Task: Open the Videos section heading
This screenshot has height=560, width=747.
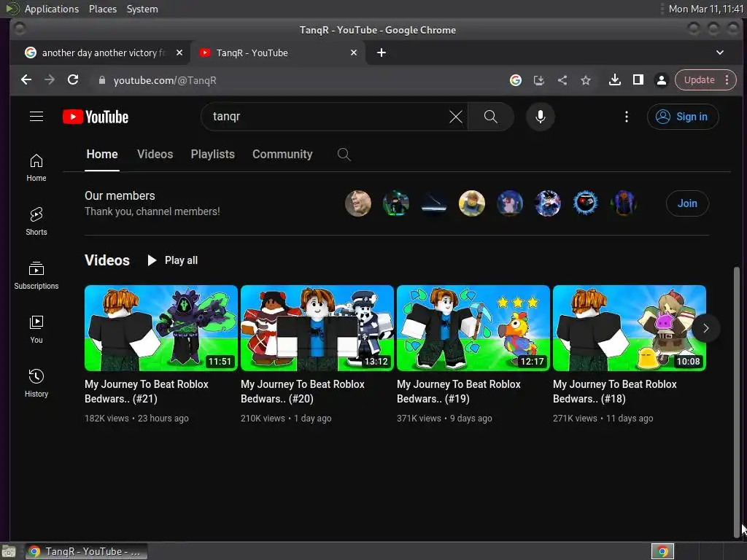Action: (107, 260)
